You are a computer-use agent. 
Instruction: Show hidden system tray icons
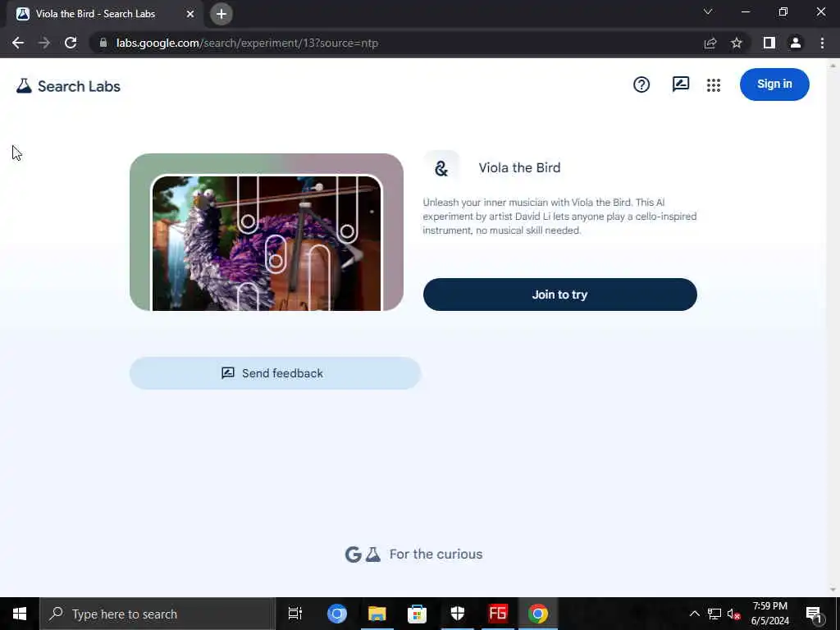click(694, 614)
